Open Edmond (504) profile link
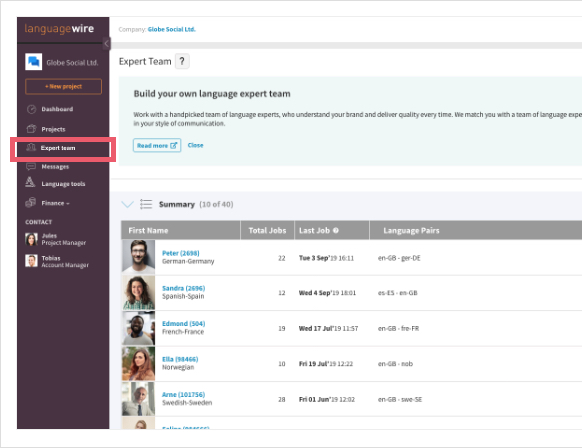582x448 pixels. click(183, 324)
